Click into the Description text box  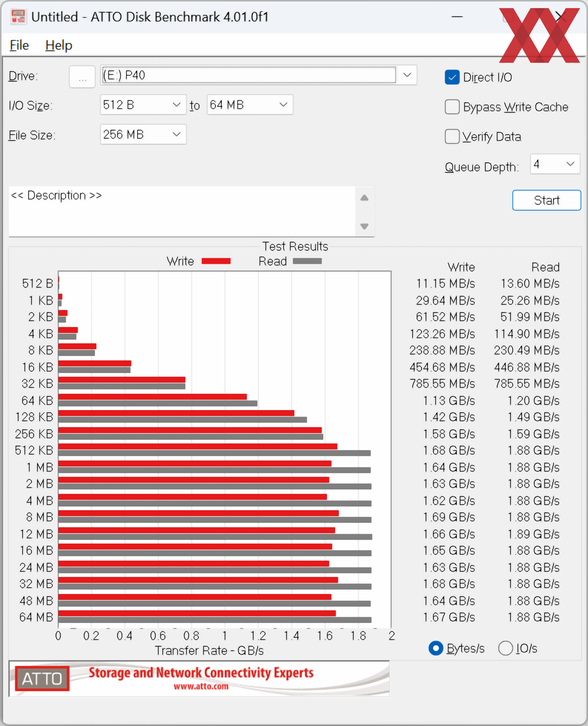tap(182, 211)
